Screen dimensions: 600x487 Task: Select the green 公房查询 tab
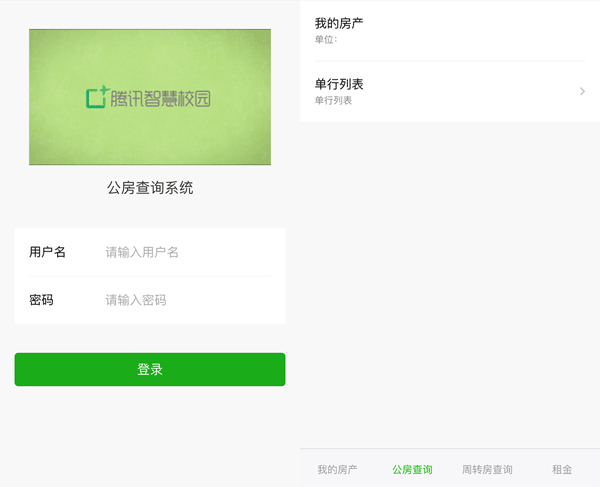tap(412, 469)
